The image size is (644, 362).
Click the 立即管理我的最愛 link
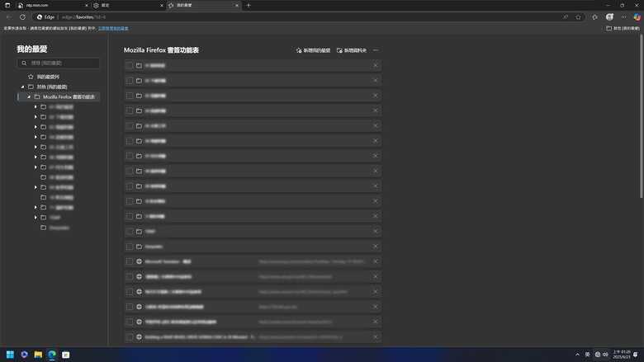click(x=113, y=28)
